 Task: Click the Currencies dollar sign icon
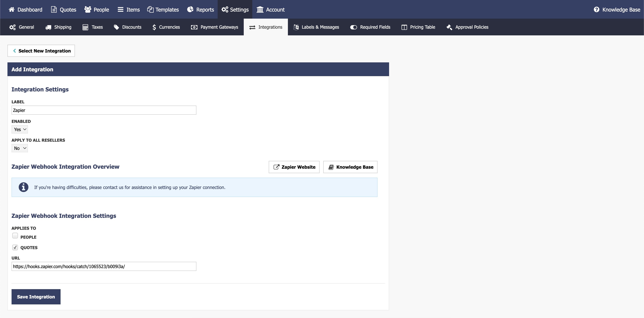[154, 27]
